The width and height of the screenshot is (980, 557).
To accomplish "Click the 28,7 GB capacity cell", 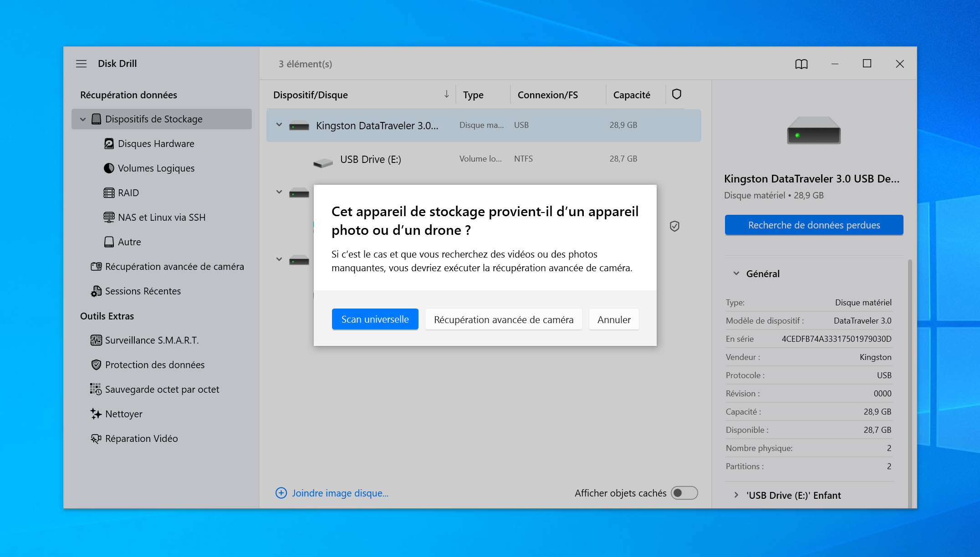I will (x=623, y=159).
